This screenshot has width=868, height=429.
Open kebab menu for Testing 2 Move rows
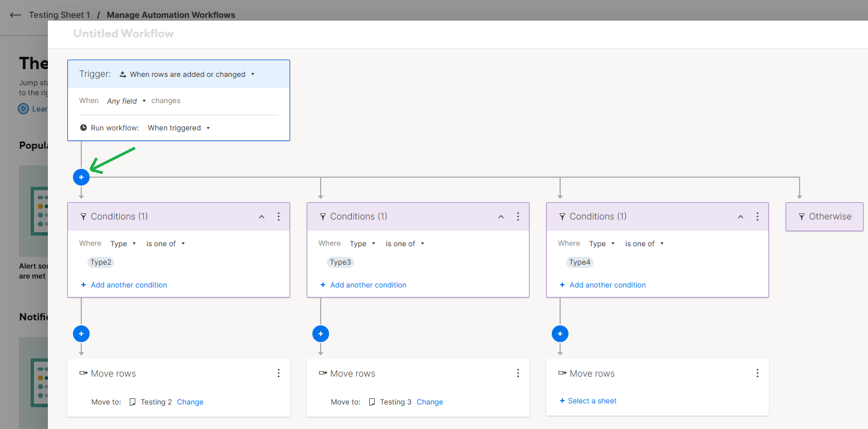pyautogui.click(x=279, y=373)
